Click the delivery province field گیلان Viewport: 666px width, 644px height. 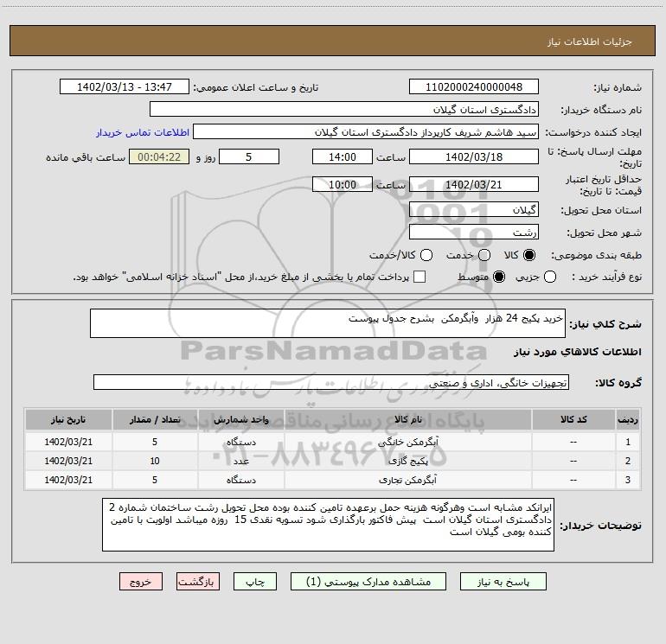coord(474,209)
